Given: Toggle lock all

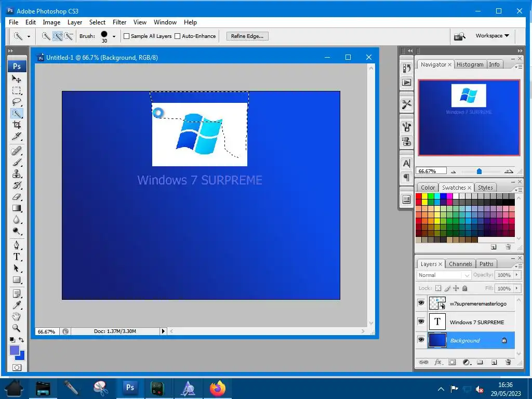Looking at the screenshot, I should 465,288.
